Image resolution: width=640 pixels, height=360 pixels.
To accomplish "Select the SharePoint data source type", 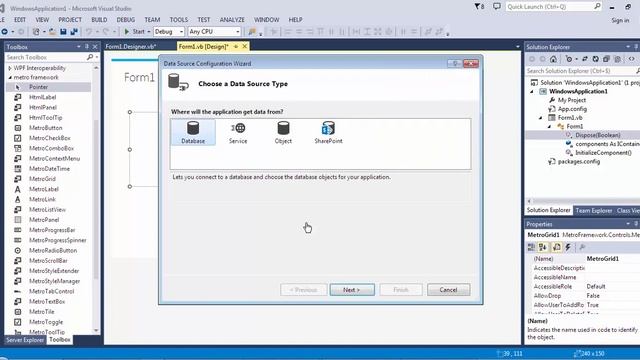I will click(328, 132).
